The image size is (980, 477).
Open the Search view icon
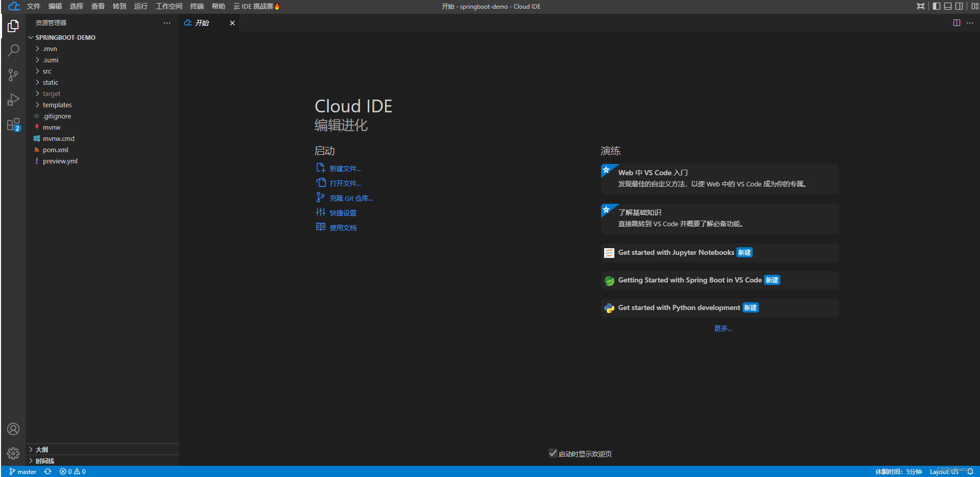point(13,50)
